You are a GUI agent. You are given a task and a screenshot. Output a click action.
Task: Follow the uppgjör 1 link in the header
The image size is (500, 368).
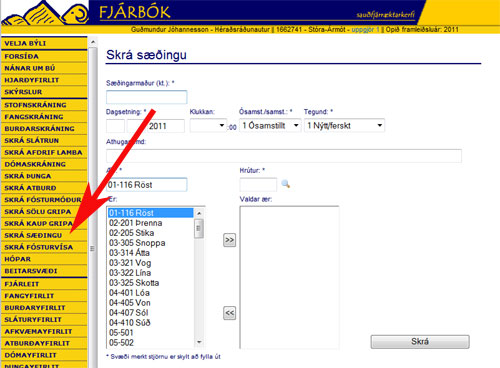[365, 29]
